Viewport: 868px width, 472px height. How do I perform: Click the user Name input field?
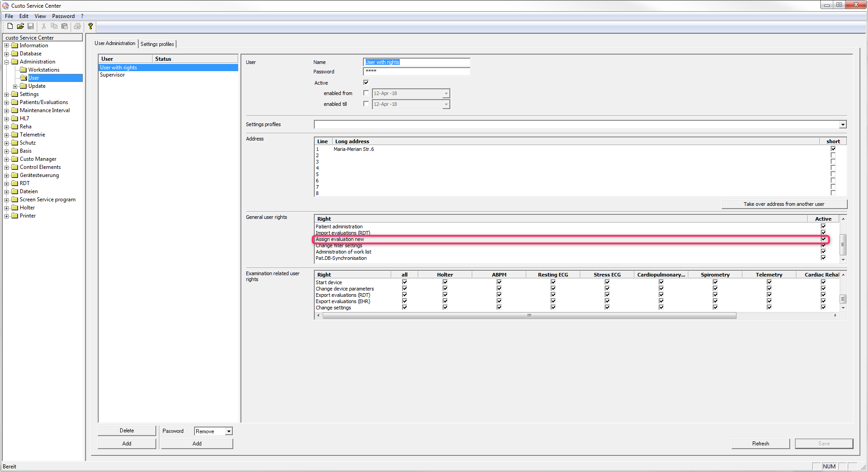(416, 62)
